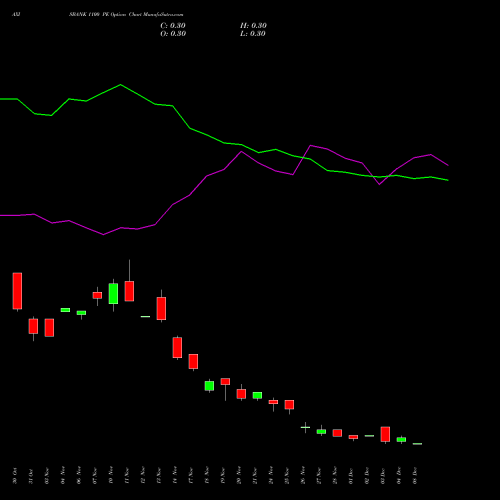Click the high value H: 0.30
The height and width of the screenshot is (500, 500).
pos(253,26)
